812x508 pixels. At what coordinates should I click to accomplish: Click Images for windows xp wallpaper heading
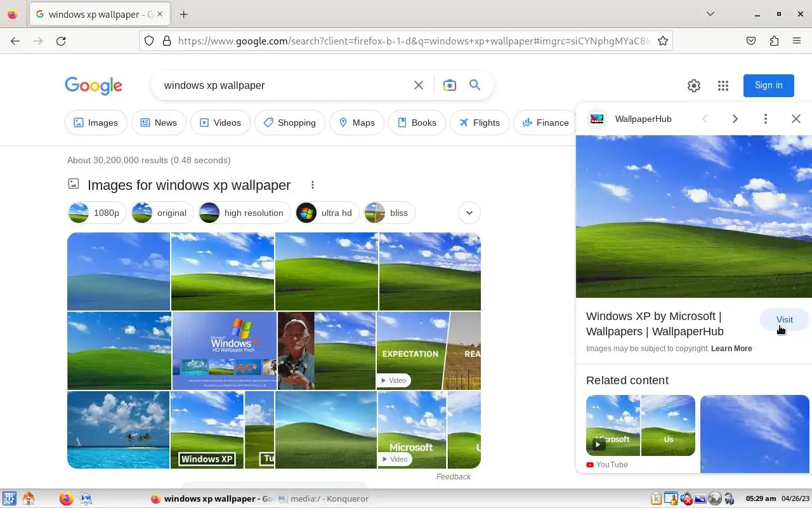(189, 185)
